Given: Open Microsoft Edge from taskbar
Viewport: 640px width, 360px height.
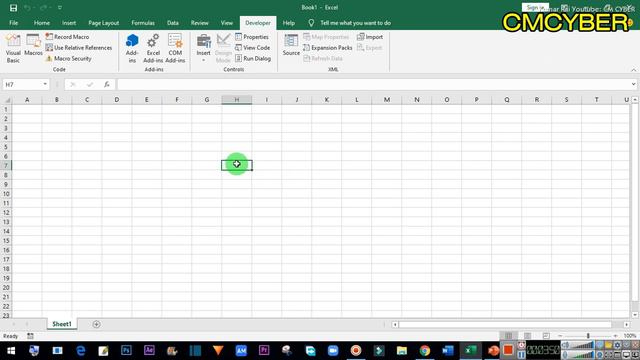Looking at the screenshot, I should [x=80, y=351].
